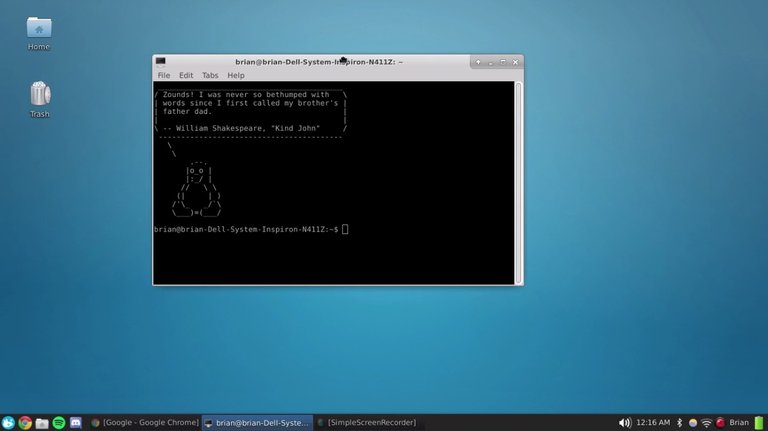Open the Wi-Fi network indicator
The image size is (768, 431).
click(x=706, y=423)
